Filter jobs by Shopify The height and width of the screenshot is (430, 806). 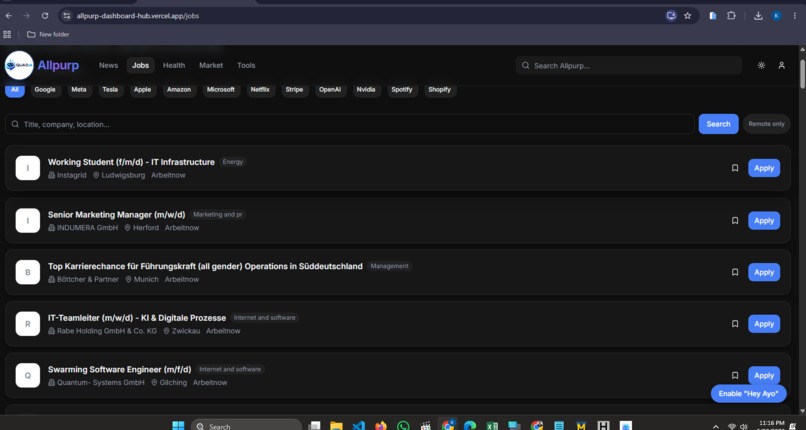[x=439, y=89]
